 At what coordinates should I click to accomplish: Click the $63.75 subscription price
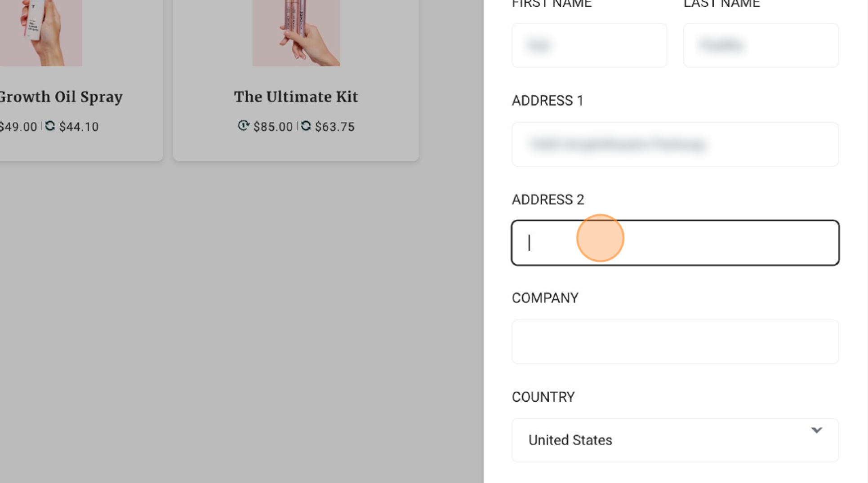(335, 127)
